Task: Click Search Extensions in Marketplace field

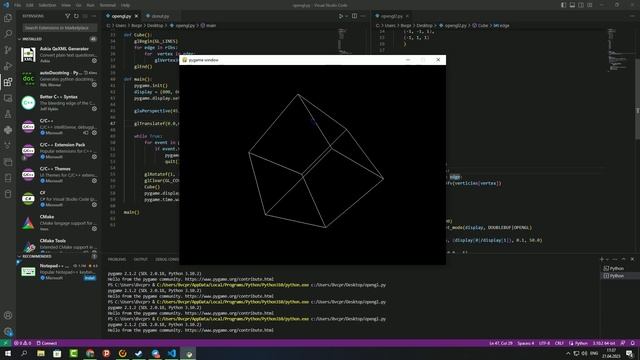Action: click(x=60, y=28)
